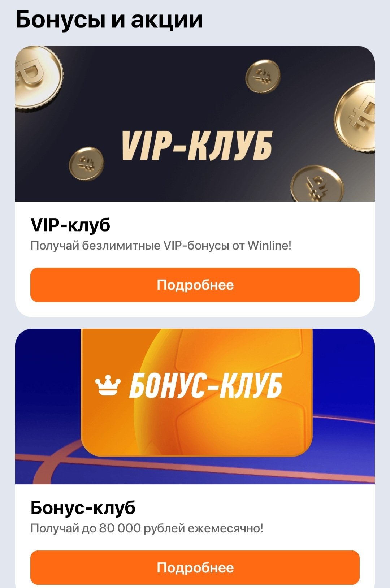This screenshot has width=390, height=588.
Task: Click the БОНУС-КЛУБ white lettering on orange card
Action: 206,386
